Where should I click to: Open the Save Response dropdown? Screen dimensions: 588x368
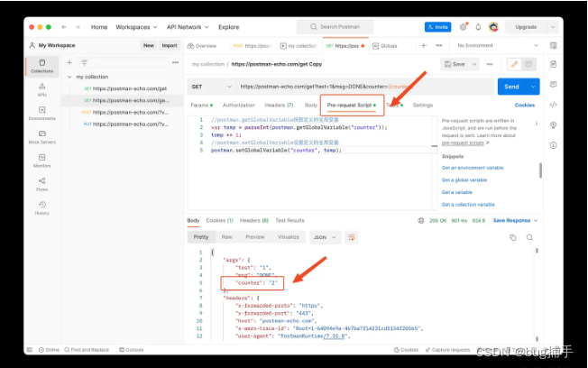pos(515,221)
